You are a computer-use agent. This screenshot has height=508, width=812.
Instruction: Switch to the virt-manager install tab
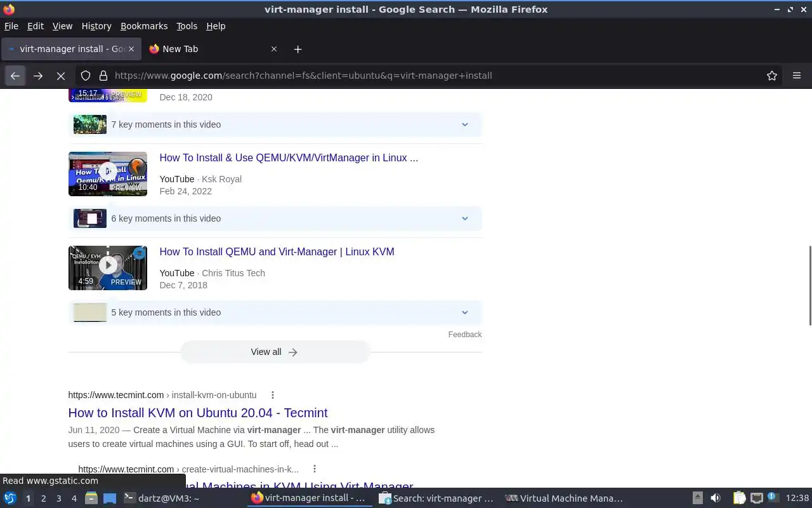70,49
